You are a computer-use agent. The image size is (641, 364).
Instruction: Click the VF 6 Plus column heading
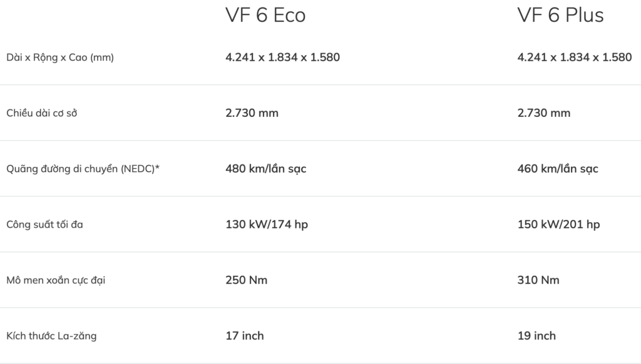click(560, 16)
